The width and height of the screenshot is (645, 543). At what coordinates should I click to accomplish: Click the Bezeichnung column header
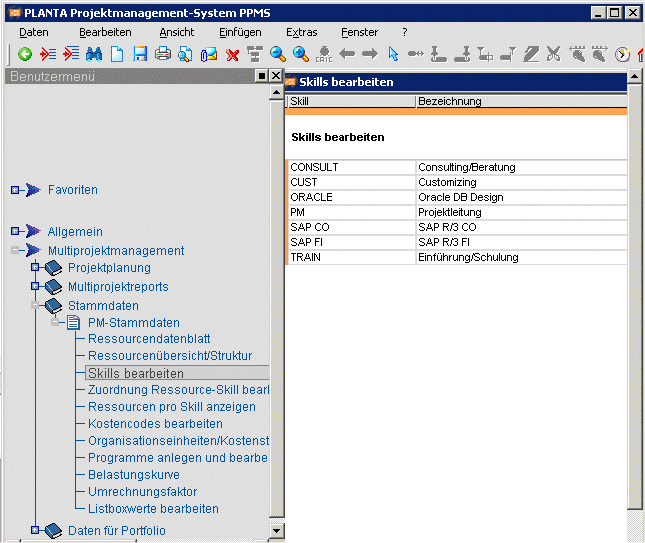click(521, 101)
